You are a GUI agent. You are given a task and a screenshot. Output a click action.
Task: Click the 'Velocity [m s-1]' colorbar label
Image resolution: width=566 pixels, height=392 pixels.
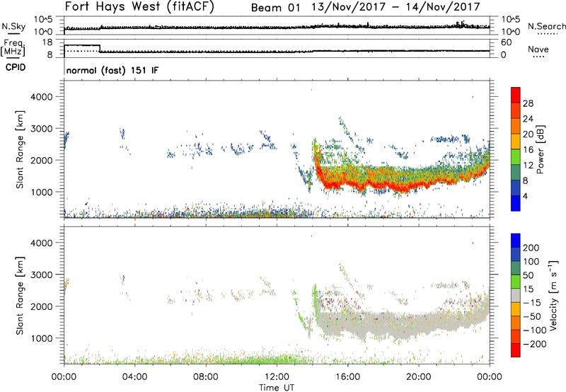pos(553,295)
